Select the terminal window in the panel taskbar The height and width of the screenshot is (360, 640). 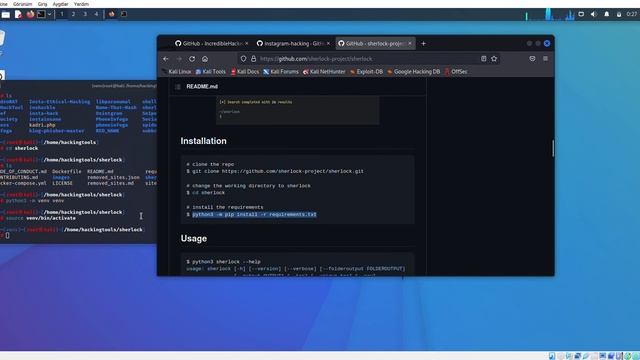click(x=123, y=14)
